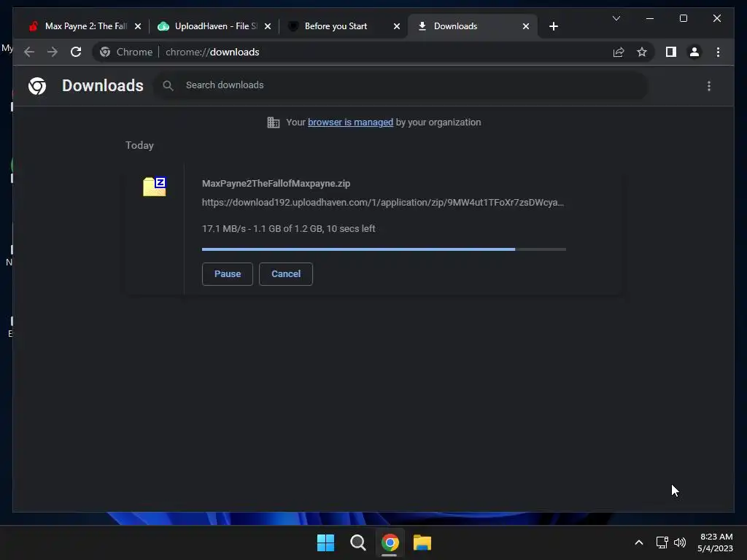Go back using browser back arrow
747x560 pixels.
(29, 52)
